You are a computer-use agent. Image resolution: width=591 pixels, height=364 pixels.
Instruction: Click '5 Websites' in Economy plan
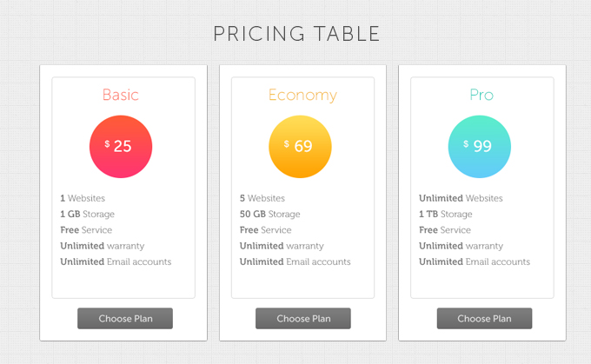262,198
